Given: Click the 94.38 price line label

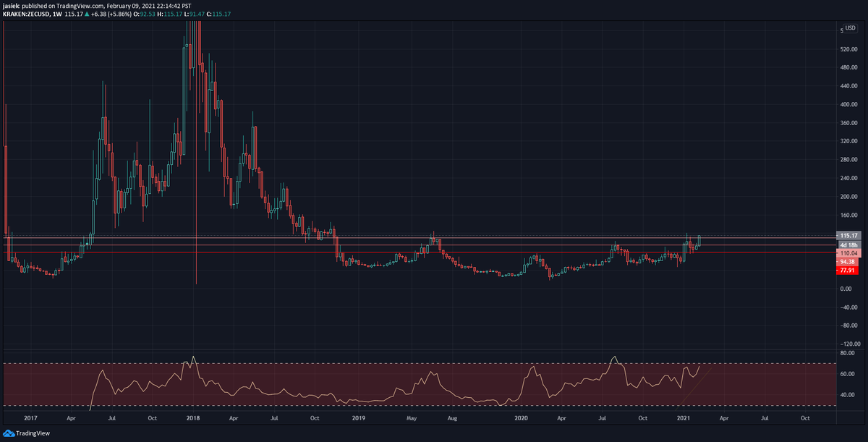Looking at the screenshot, I should point(848,262).
